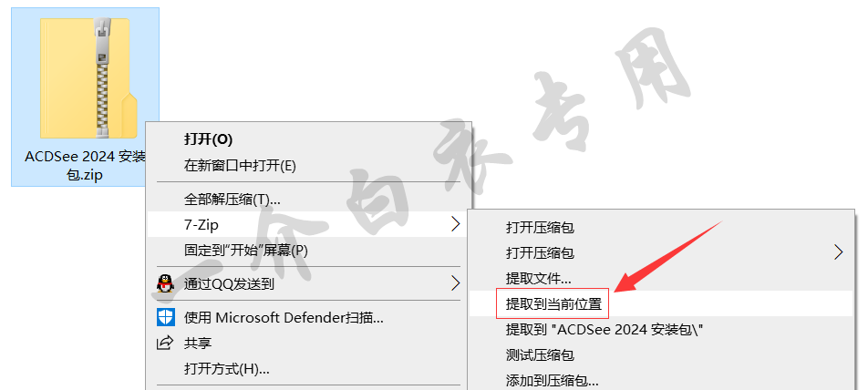Screen dimensions: 868x390
Task: Choose 使用 Microsoft Defender扫描... entry
Action: [284, 317]
